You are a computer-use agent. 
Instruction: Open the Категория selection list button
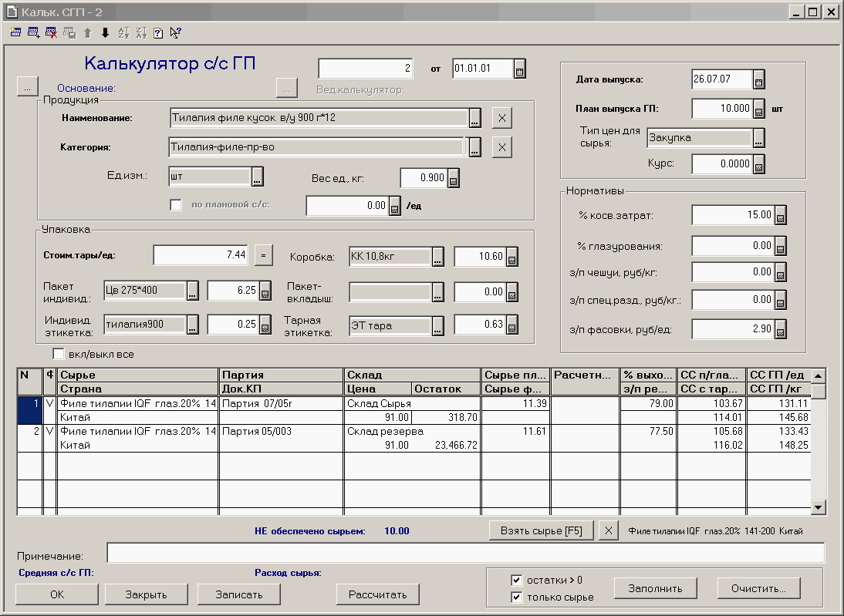pyautogui.click(x=474, y=147)
